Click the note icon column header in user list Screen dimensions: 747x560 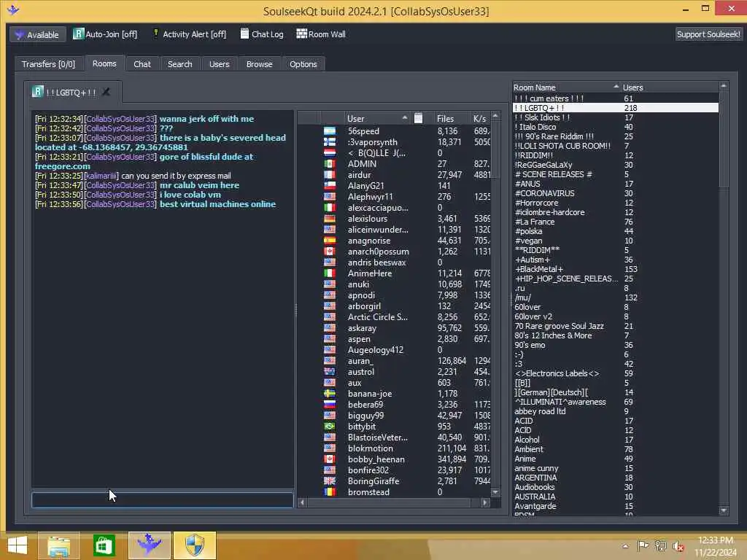click(x=418, y=118)
